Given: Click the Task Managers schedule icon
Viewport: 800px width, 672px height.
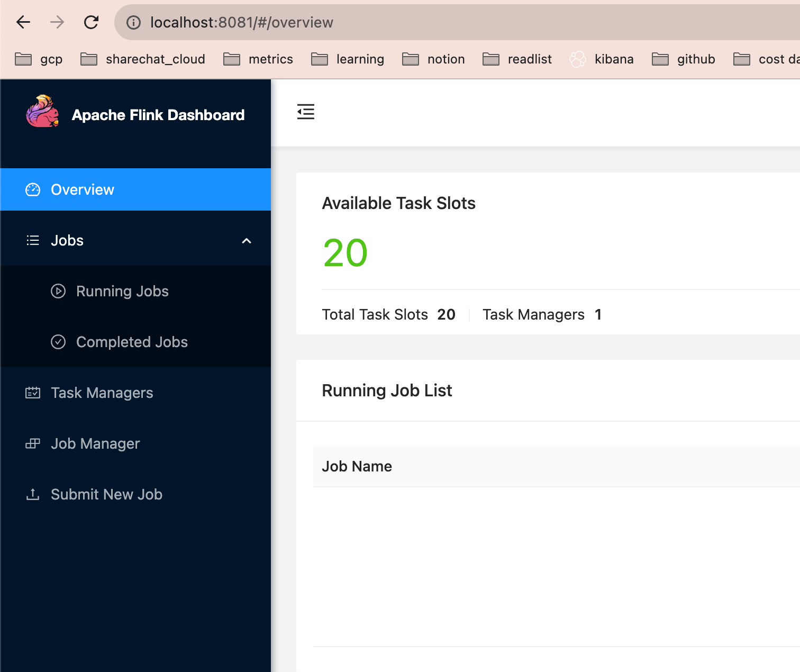Looking at the screenshot, I should 33,393.
